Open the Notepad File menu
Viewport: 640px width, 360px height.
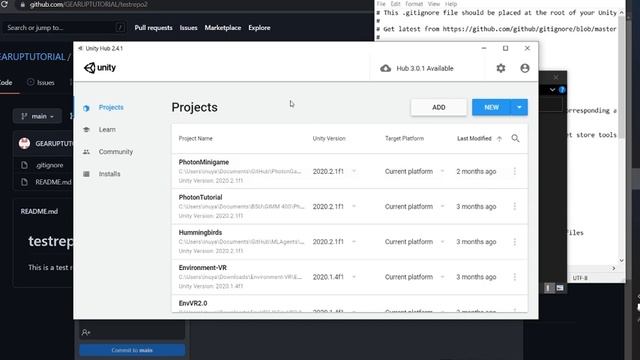click(381, 4)
